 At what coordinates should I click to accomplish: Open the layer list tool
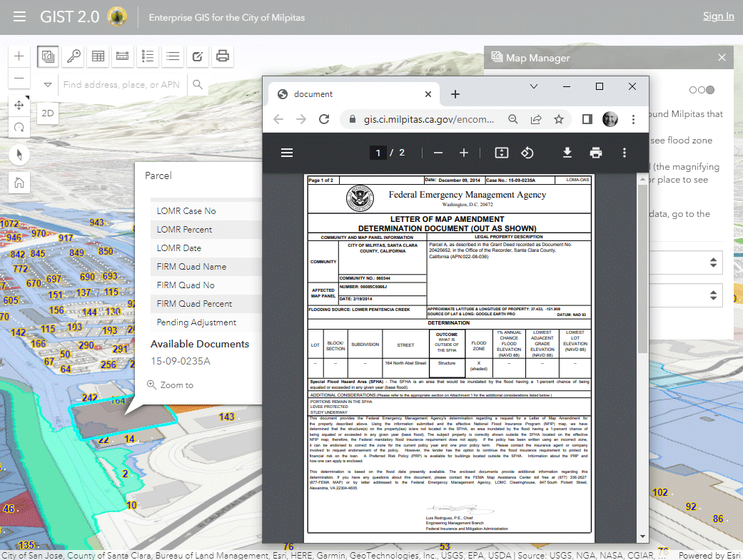coord(173,56)
